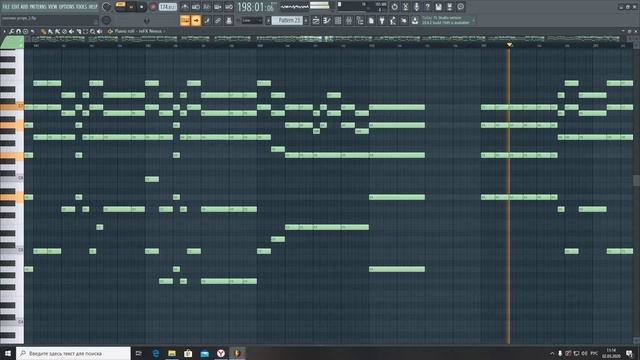Open the Pattern 23 selector
The width and height of the screenshot is (640, 360).
tap(287, 20)
